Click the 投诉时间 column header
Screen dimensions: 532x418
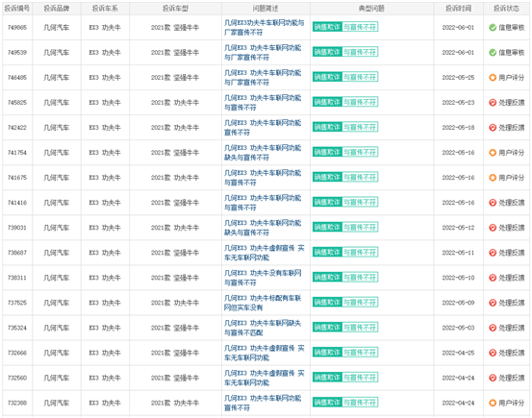tap(458, 9)
